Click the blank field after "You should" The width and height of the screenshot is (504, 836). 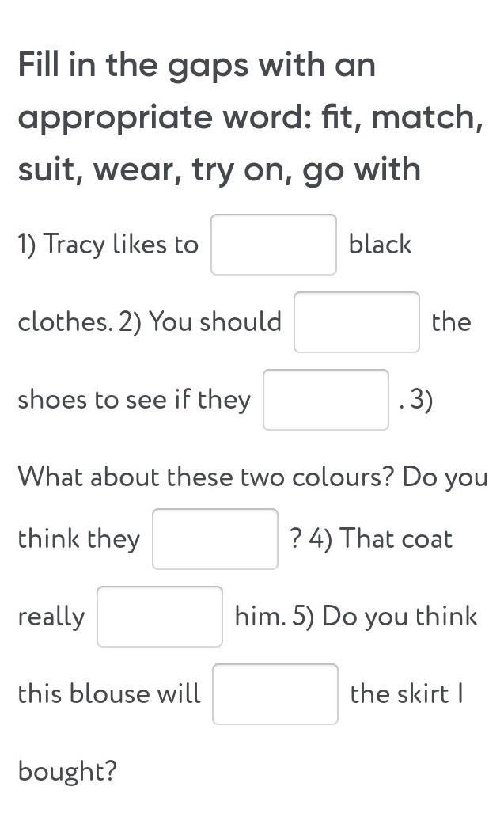pyautogui.click(x=356, y=322)
